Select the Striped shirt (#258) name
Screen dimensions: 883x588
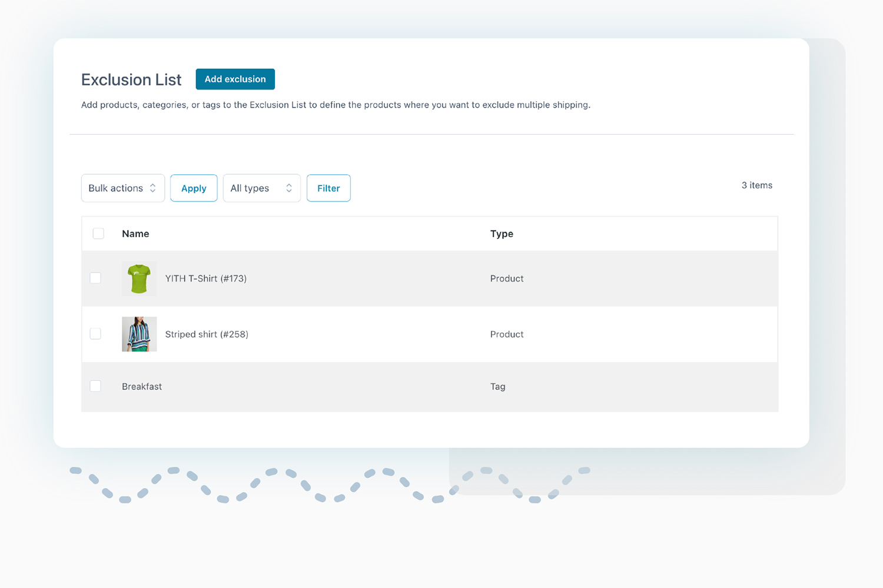click(x=207, y=334)
